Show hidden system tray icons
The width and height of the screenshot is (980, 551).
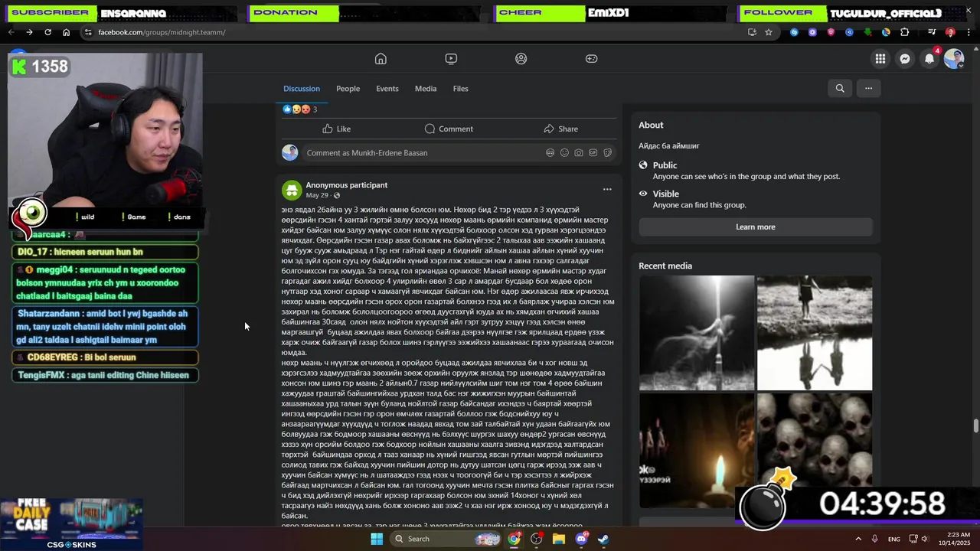858,539
